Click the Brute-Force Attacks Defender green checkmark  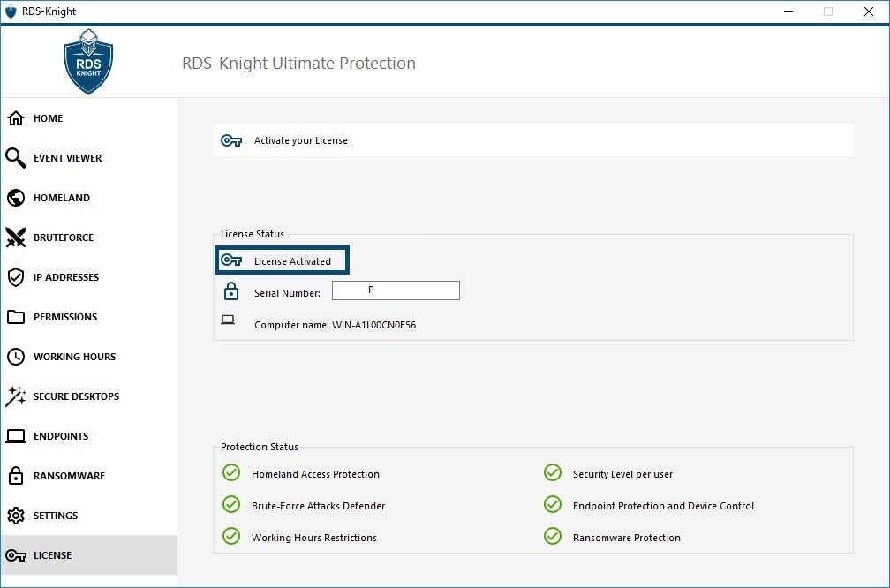[231, 504]
